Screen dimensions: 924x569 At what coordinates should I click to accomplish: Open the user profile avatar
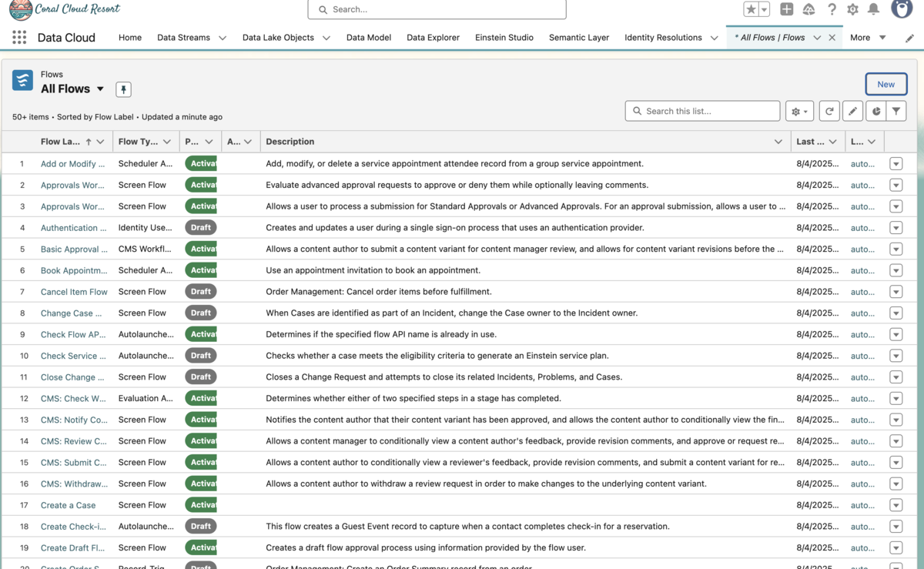(x=902, y=8)
